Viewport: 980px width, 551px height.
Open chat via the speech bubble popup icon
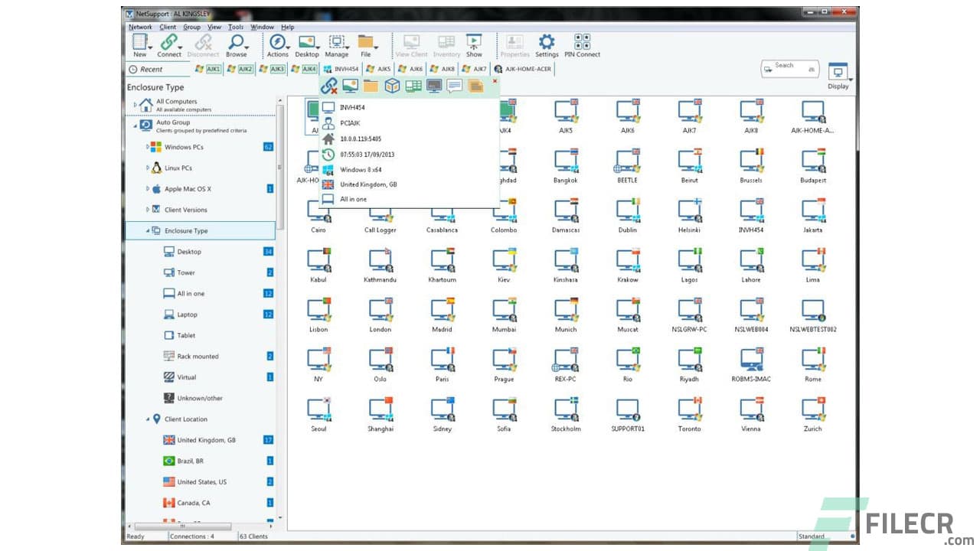pos(454,86)
